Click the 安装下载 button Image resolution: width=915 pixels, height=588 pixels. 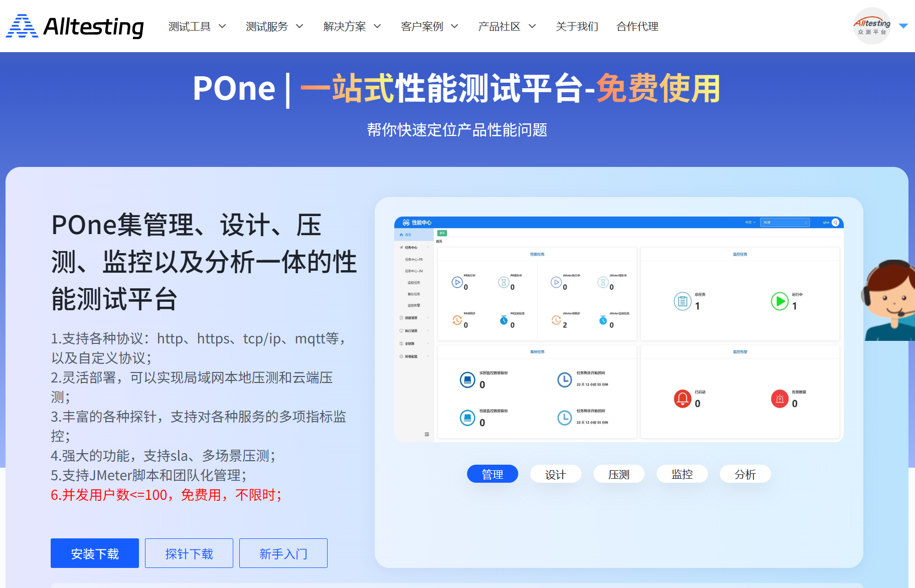95,553
